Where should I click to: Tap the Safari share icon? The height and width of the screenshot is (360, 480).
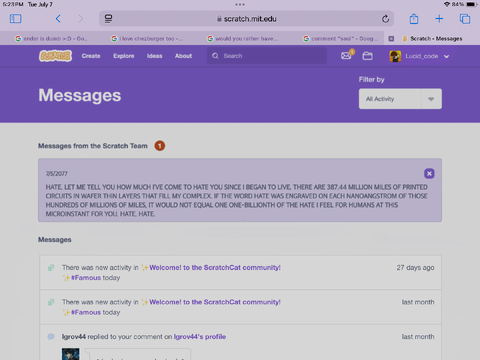(414, 19)
